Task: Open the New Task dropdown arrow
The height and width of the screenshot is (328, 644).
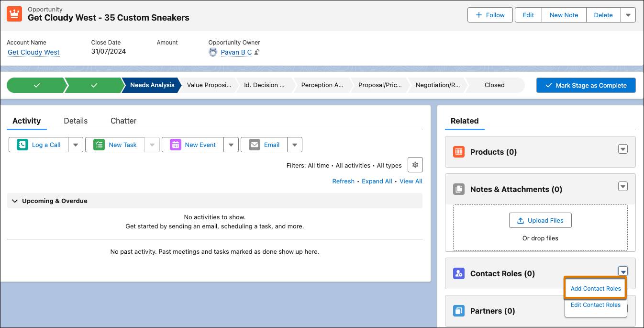Action: pyautogui.click(x=152, y=145)
